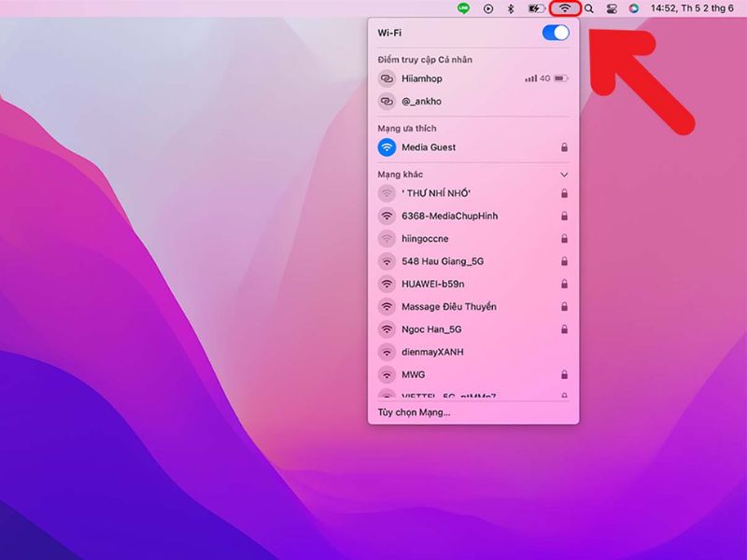This screenshot has height=560, width=747.
Task: Open Control Center icon
Action: (x=612, y=8)
